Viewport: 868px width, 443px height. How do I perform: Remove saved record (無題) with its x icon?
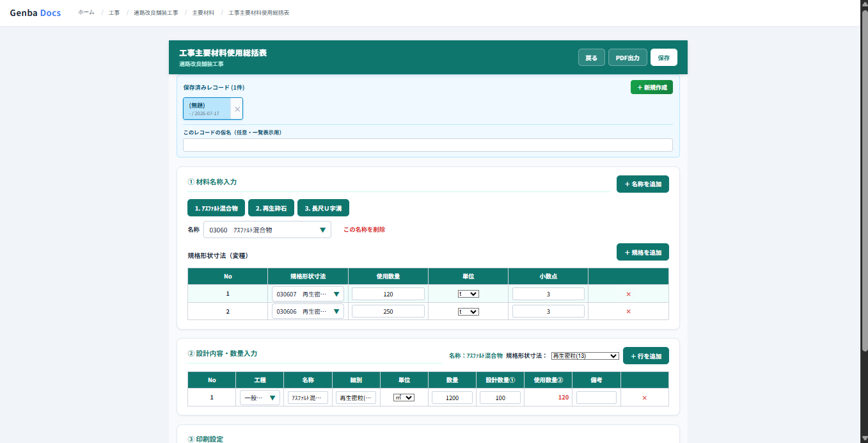click(x=237, y=109)
